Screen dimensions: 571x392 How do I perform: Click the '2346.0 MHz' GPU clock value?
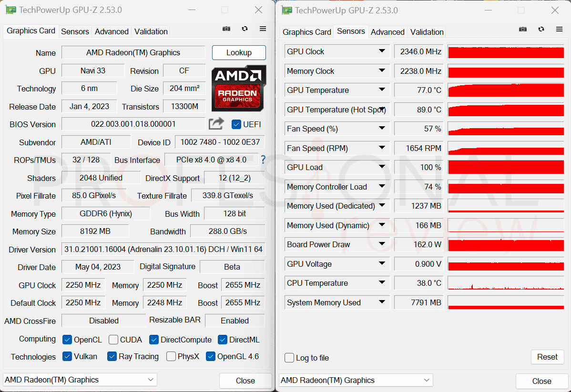tap(419, 51)
